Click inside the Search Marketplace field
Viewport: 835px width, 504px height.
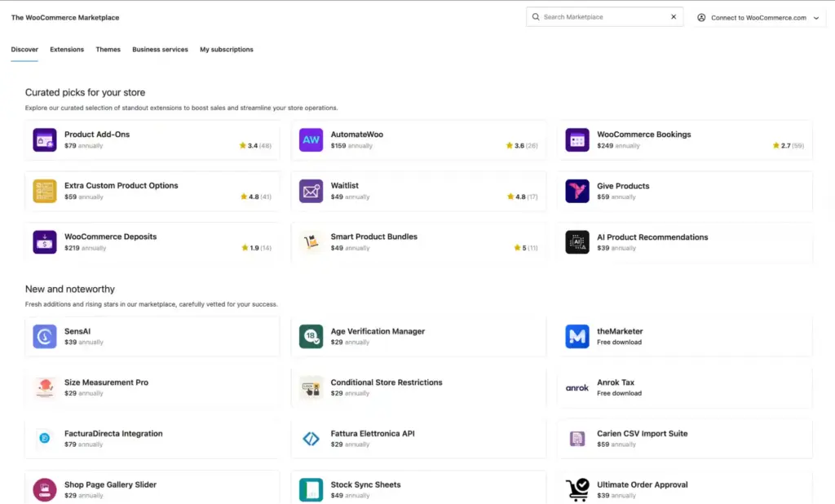click(x=595, y=16)
